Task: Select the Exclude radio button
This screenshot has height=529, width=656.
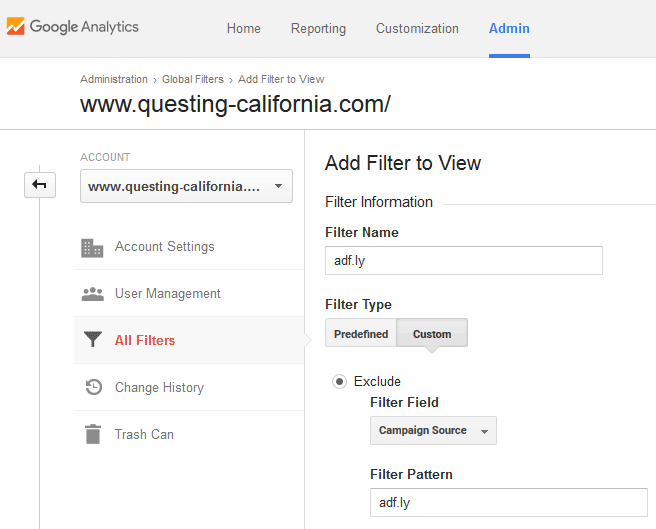Action: 339,381
